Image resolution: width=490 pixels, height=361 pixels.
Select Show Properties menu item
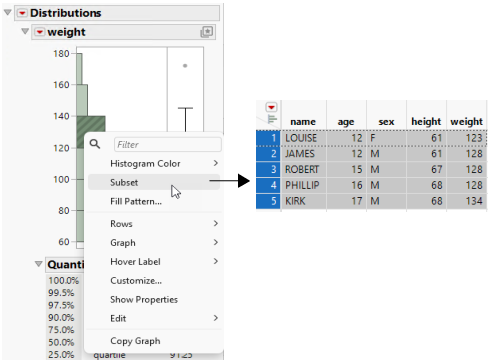click(x=154, y=300)
